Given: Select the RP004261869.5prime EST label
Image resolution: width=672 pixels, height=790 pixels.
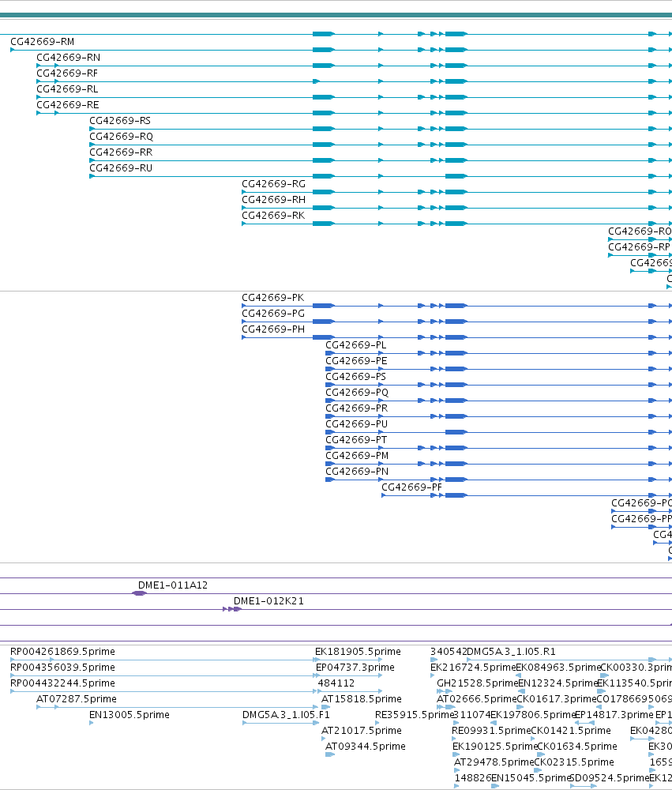Looking at the screenshot, I should [x=62, y=652].
